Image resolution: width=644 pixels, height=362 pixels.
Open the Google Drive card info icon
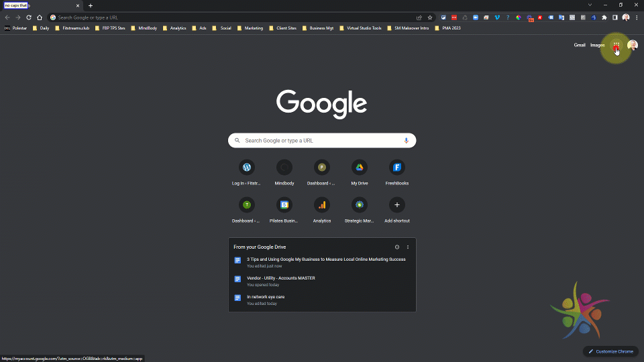pos(397,247)
